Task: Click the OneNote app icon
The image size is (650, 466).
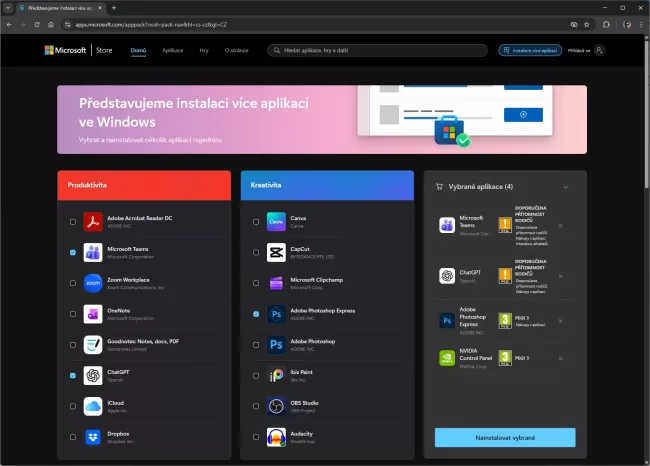Action: (x=93, y=314)
